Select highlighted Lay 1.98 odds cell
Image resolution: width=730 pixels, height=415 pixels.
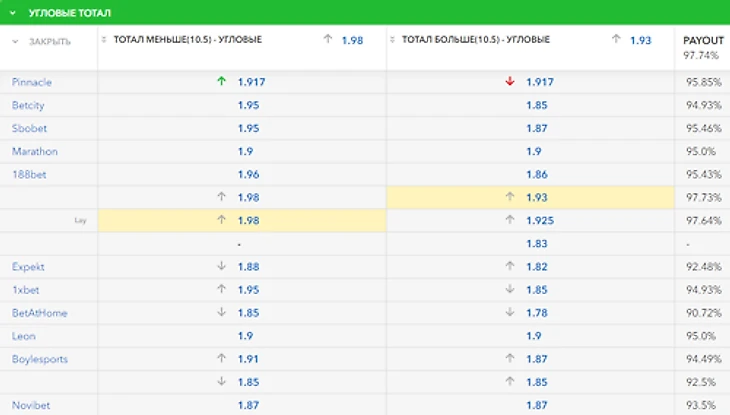249,221
